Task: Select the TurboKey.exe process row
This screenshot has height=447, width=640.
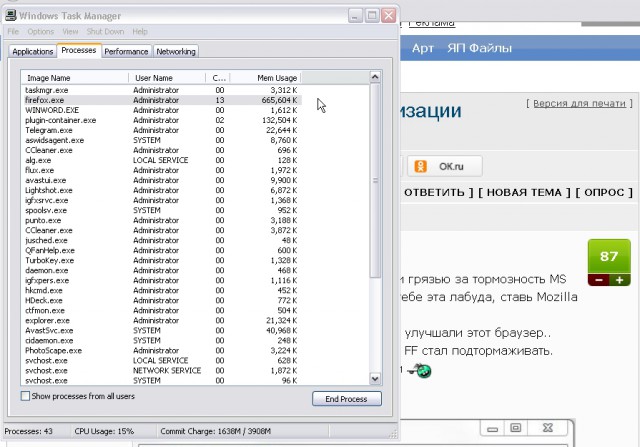Action: point(162,260)
